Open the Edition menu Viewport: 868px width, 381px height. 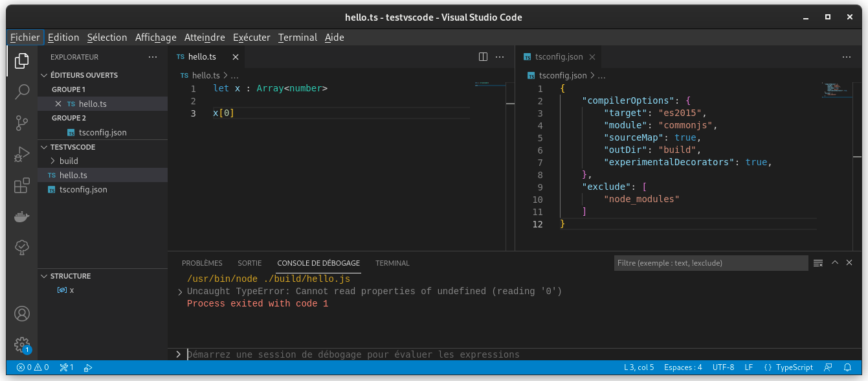coord(63,38)
